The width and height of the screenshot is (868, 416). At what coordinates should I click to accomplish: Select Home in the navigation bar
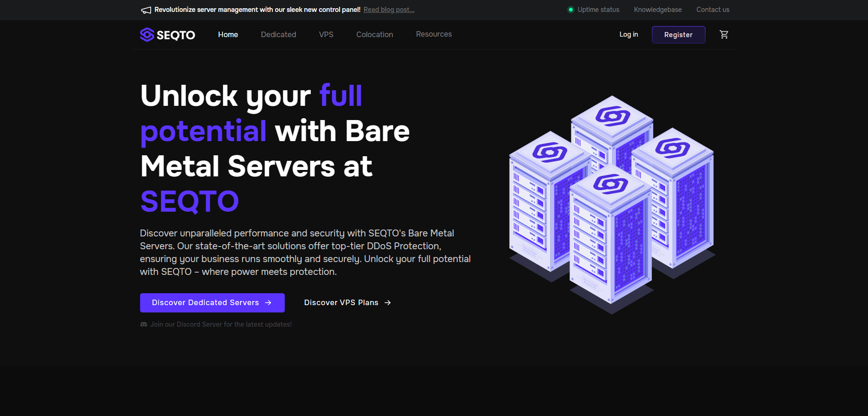pos(228,35)
